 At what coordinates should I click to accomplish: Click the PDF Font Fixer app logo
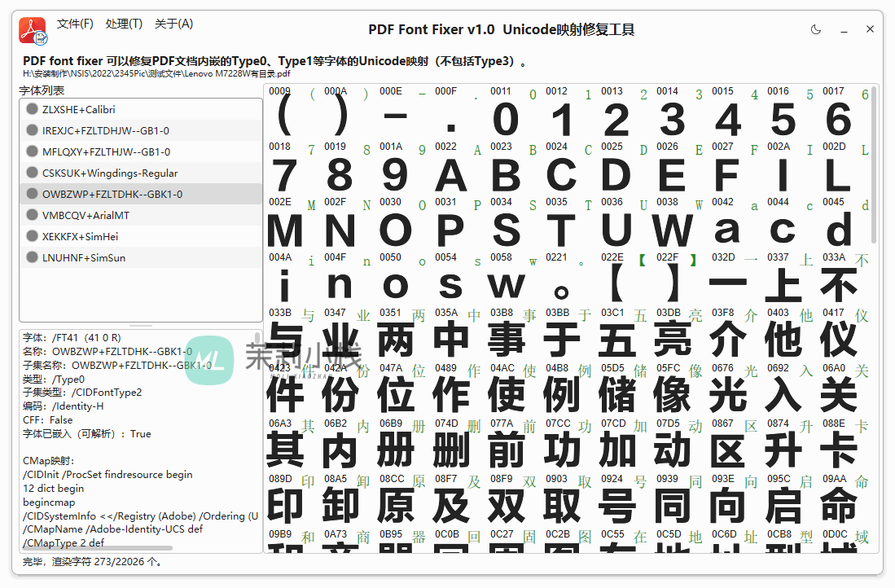(33, 29)
